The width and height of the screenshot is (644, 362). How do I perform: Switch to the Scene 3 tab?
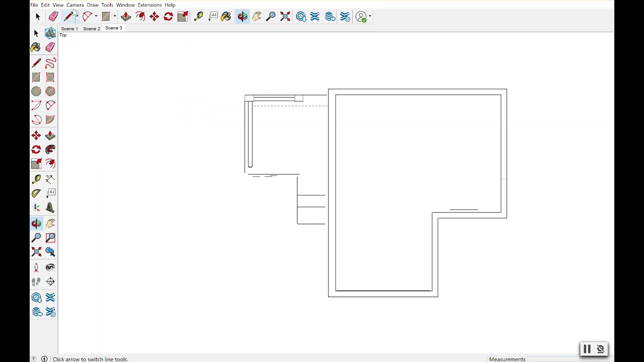click(x=114, y=28)
